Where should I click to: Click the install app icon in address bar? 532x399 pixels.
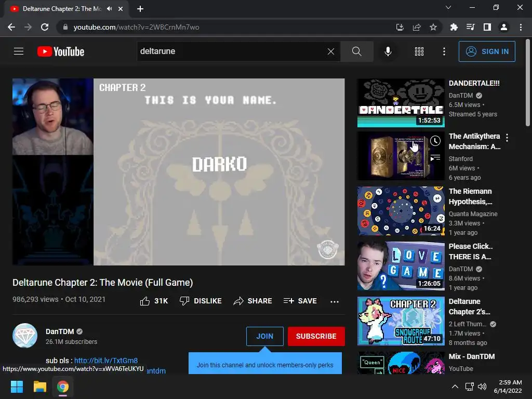[x=400, y=27]
